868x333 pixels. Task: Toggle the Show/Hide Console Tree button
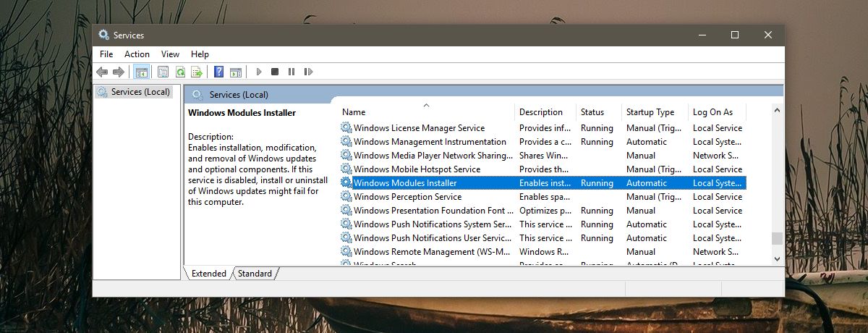(142, 72)
